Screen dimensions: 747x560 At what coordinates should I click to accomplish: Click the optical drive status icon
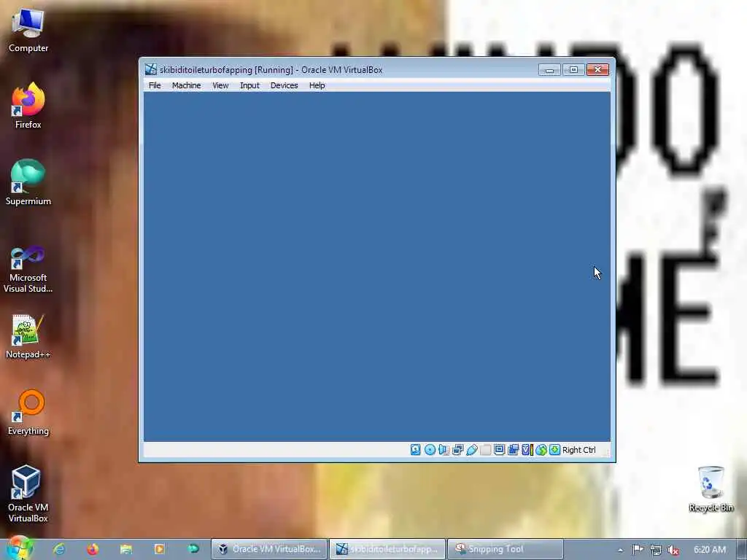(430, 449)
